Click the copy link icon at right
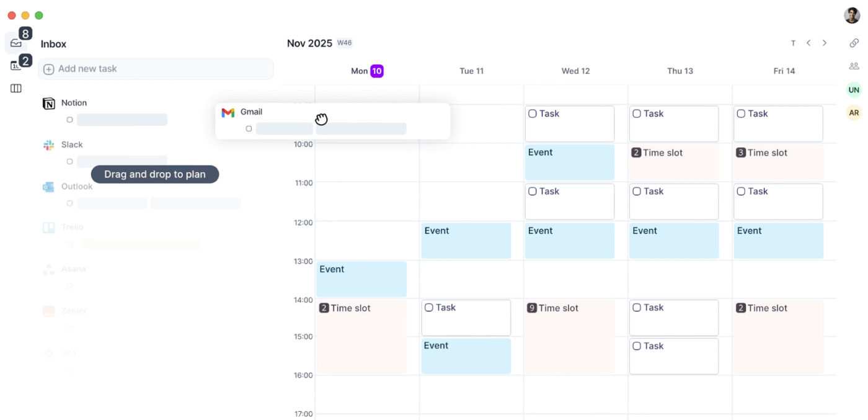The image size is (868, 420). pyautogui.click(x=854, y=43)
